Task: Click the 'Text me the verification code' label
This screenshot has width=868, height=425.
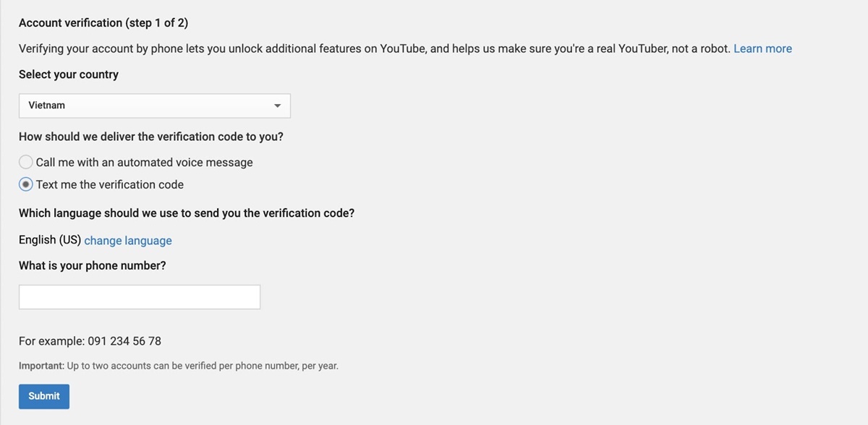Action: [110, 184]
